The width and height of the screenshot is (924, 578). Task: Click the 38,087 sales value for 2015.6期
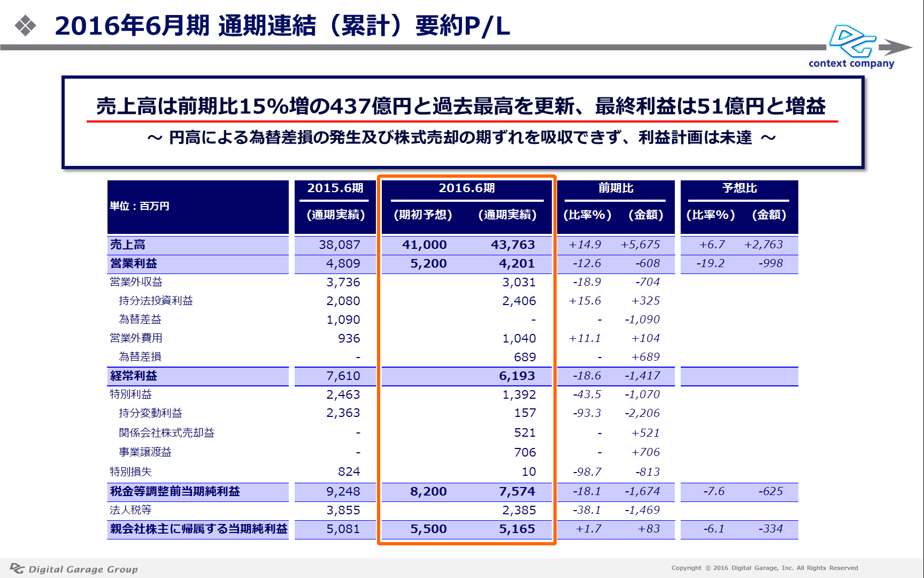point(340,245)
